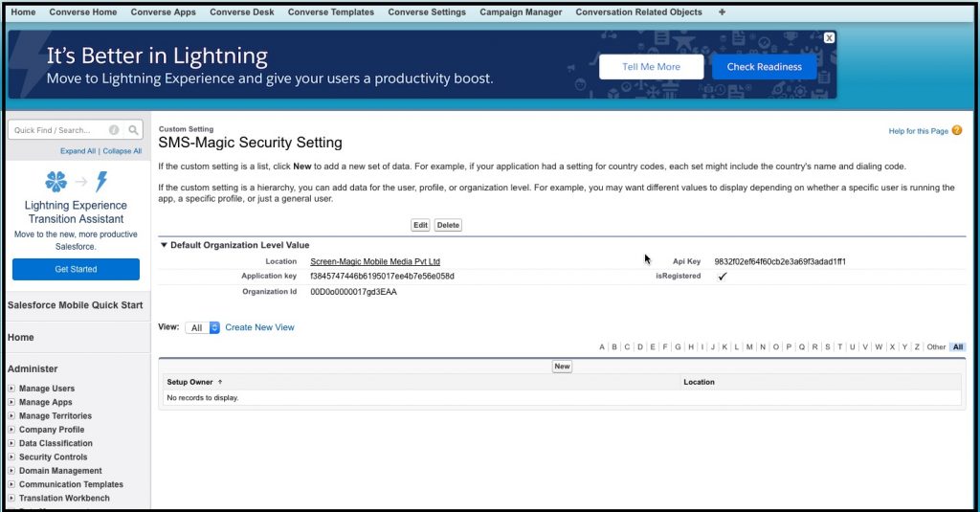Open the Manage Users item
The image size is (980, 512).
pos(47,389)
